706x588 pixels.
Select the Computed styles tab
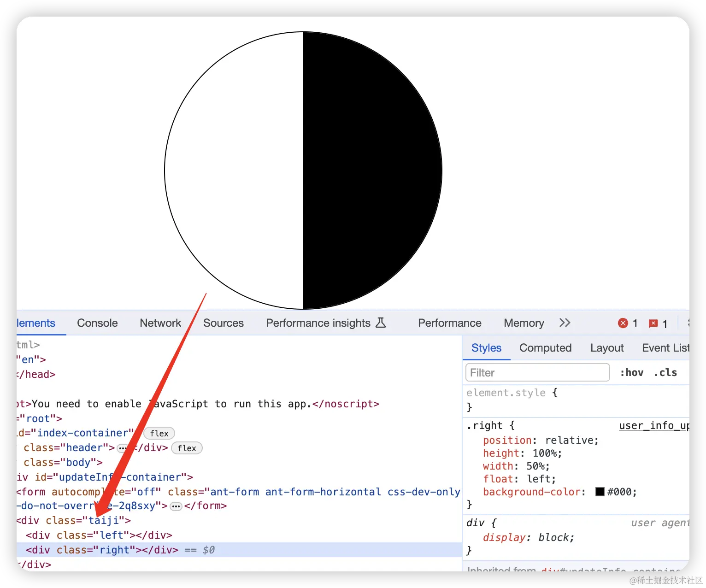[x=546, y=348]
